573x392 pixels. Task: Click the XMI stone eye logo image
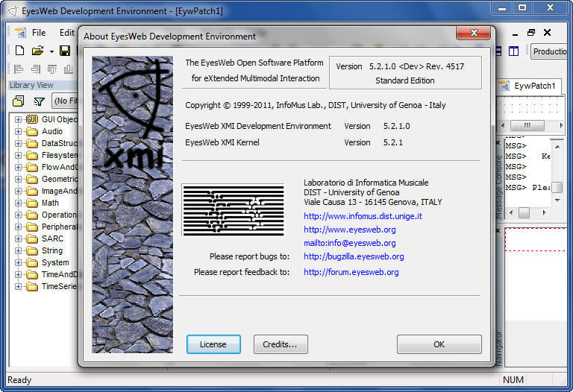tap(132, 204)
